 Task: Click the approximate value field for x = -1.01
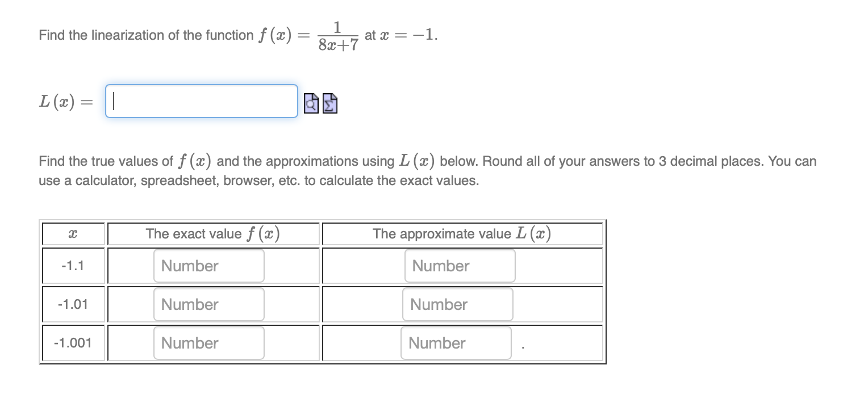tap(458, 304)
